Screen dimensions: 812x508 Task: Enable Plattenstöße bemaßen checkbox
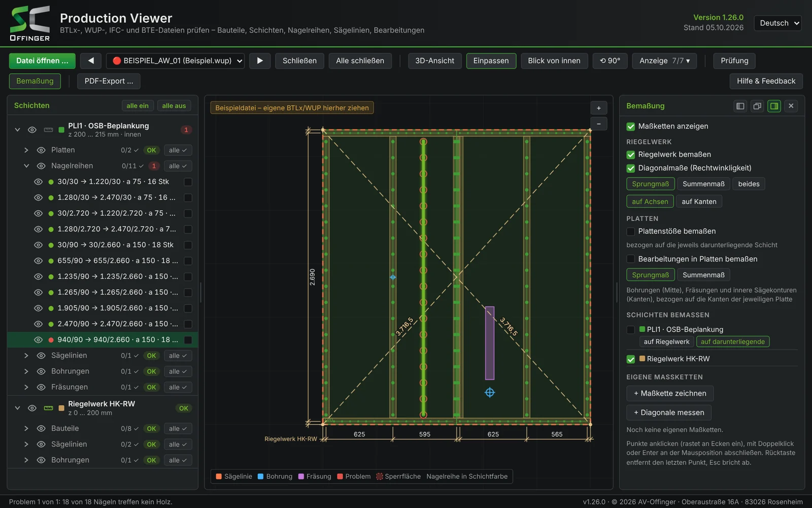pos(631,231)
